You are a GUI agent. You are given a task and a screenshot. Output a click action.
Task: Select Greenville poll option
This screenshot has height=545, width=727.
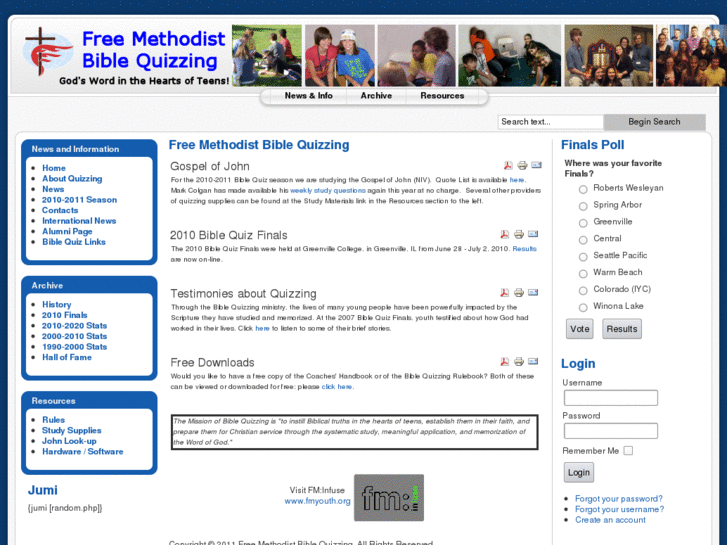tap(583, 223)
